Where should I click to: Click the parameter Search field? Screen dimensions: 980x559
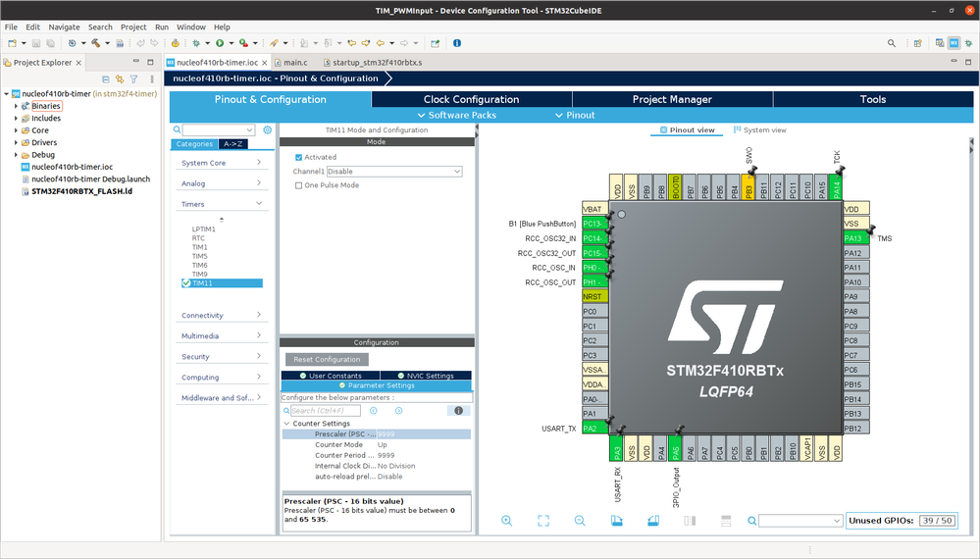tap(326, 410)
